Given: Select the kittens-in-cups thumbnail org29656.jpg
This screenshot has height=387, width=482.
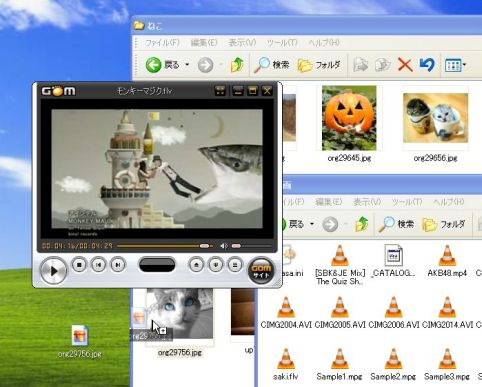Looking at the screenshot, I should tap(435, 118).
